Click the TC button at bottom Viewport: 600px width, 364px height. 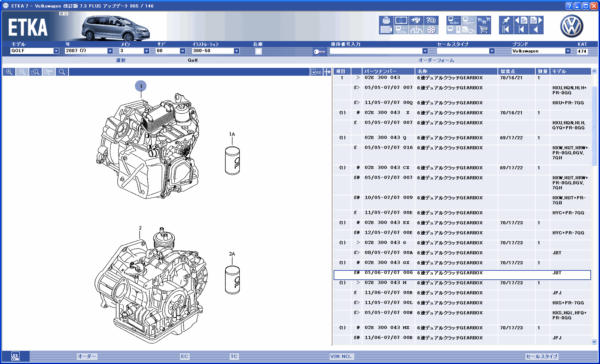(234, 356)
